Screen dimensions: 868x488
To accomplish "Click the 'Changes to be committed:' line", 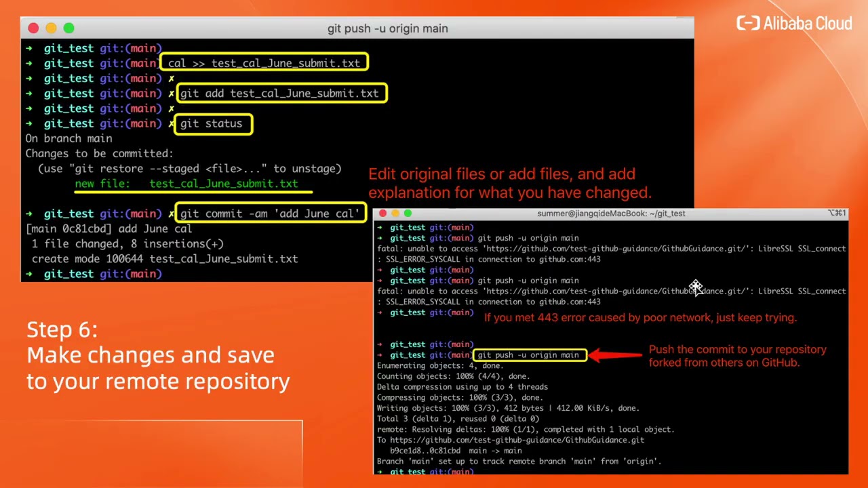I will (x=100, y=154).
